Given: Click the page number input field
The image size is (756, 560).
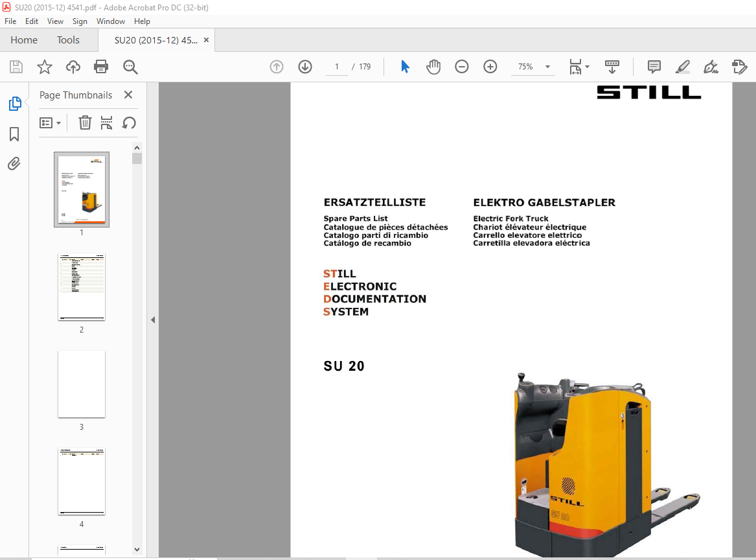Looking at the screenshot, I should [336, 67].
